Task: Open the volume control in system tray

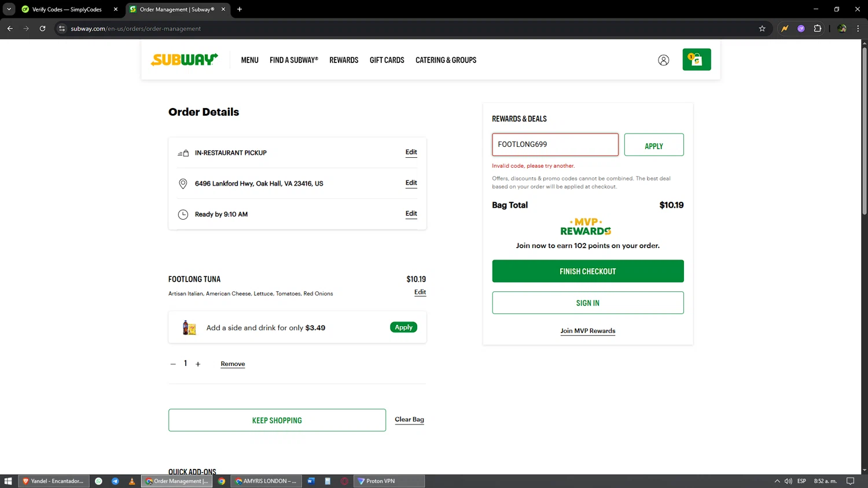Action: (x=788, y=481)
